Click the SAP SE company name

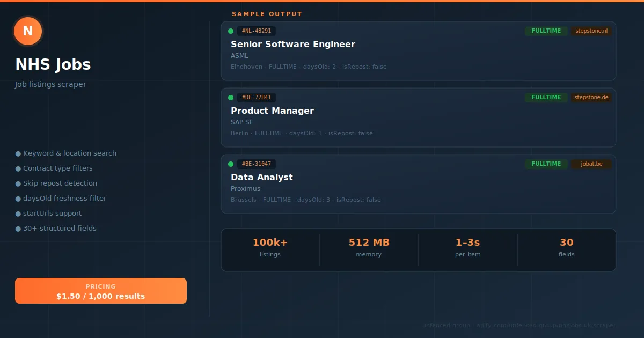[242, 122]
